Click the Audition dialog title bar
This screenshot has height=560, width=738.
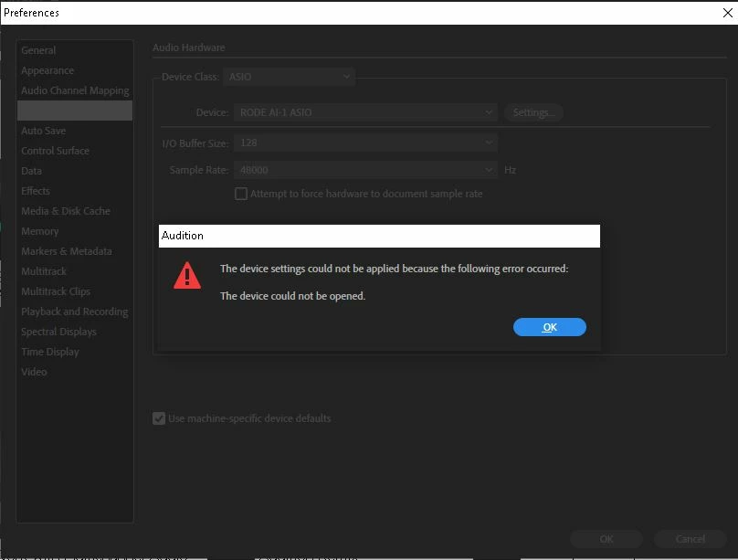tap(379, 236)
